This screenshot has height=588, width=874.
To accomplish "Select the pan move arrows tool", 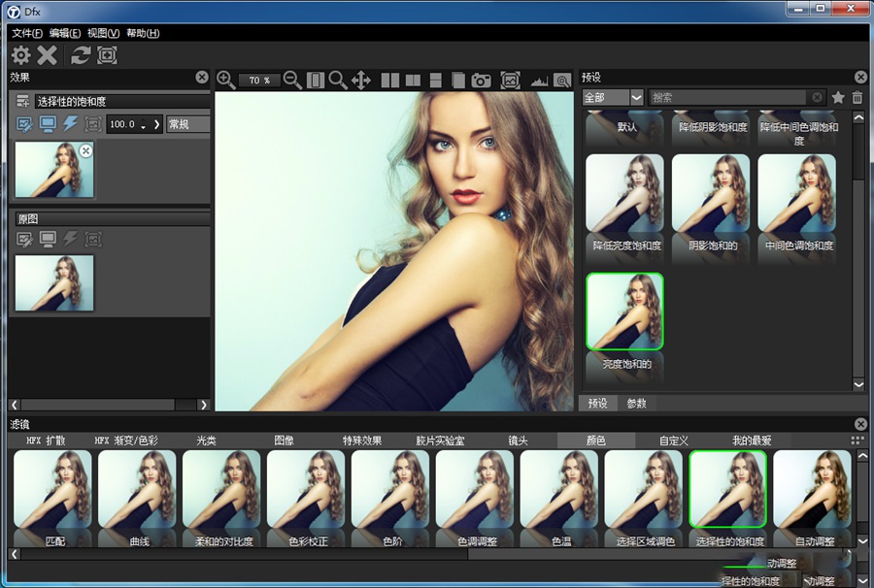I will click(361, 81).
